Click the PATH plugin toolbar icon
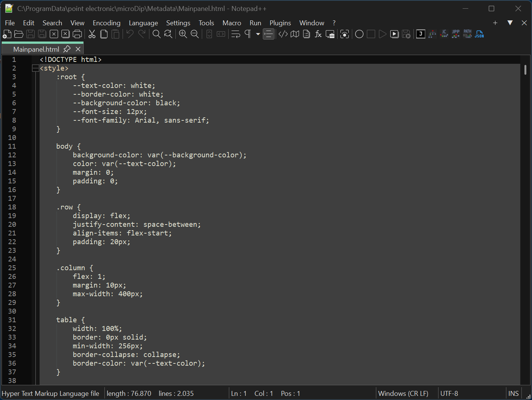Screen dimensions: 532x400 coord(468,34)
